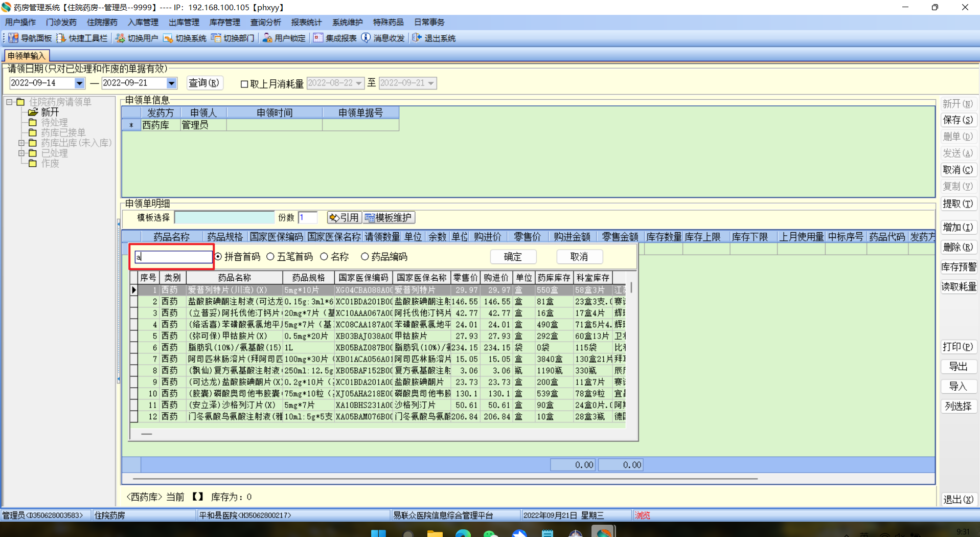Click the 份数 copies input field
980x537 pixels.
point(308,217)
